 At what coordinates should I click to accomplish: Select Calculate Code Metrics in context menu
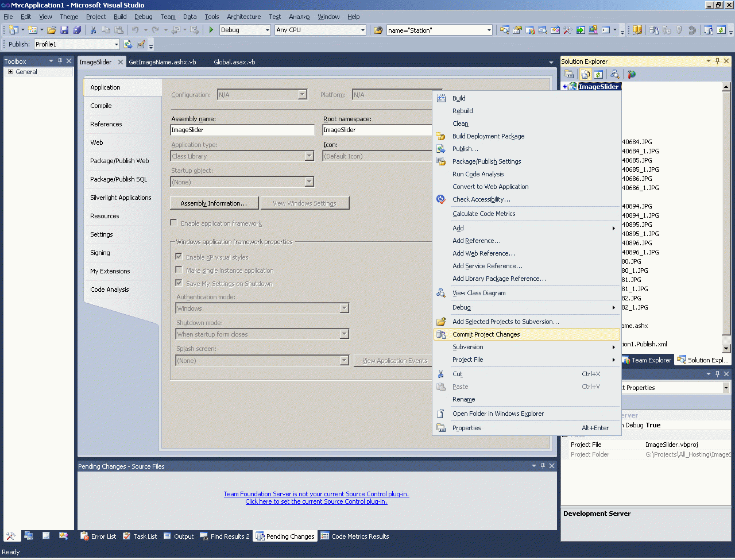527,214
